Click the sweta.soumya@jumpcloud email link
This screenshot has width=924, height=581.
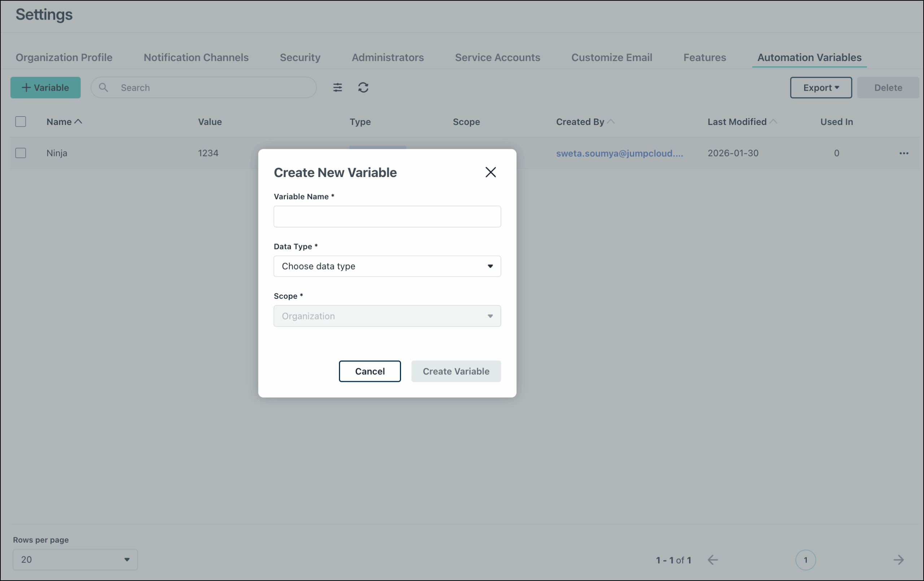coord(619,153)
